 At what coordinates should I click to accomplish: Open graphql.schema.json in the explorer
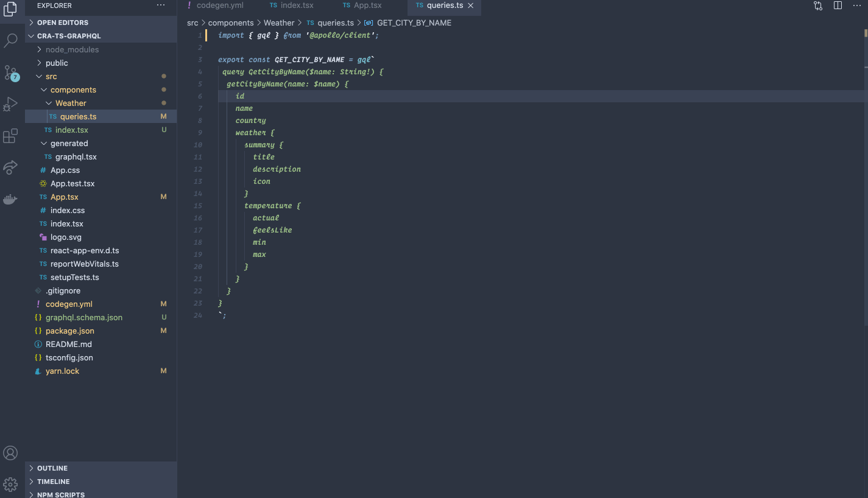pos(83,317)
